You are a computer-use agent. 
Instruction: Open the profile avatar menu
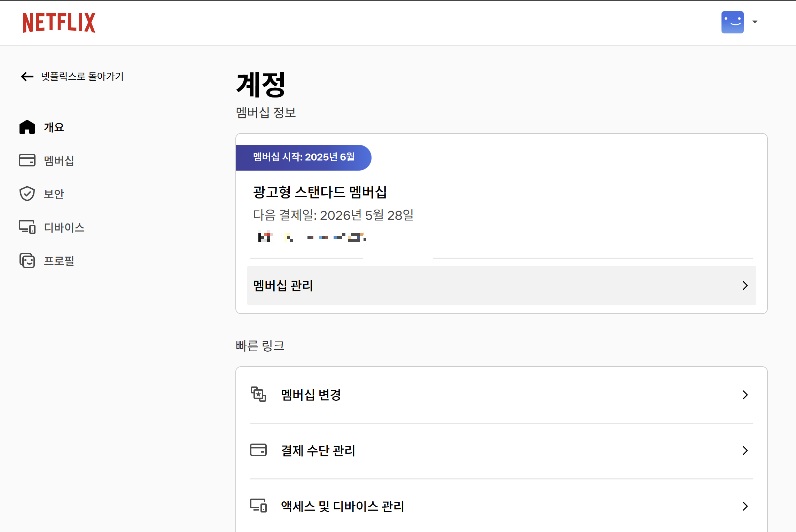click(732, 22)
